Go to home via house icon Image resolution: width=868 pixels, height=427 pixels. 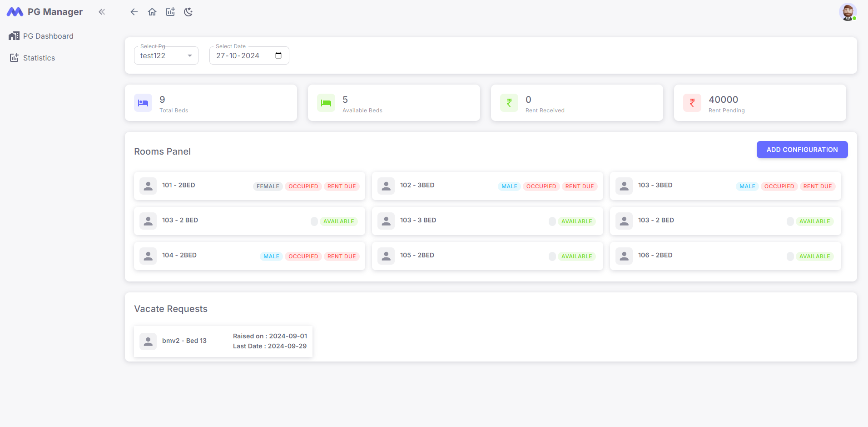click(x=152, y=12)
